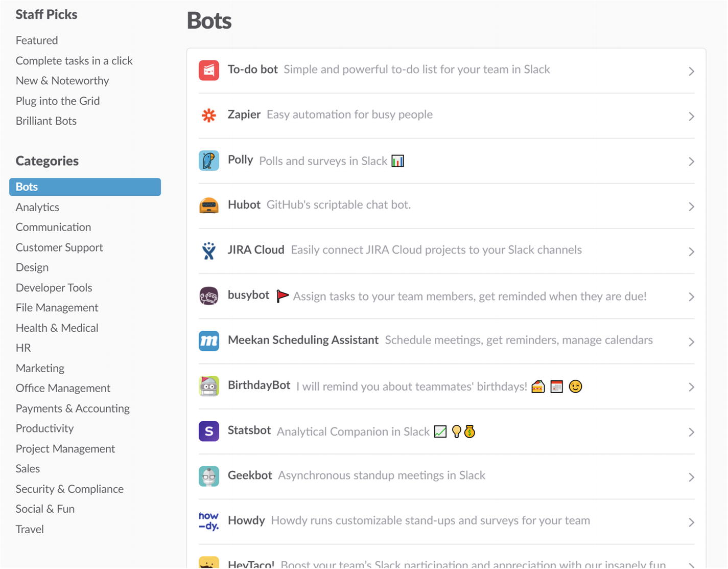This screenshot has width=728, height=569.
Task: Open the Featured staff picks
Action: coord(37,40)
